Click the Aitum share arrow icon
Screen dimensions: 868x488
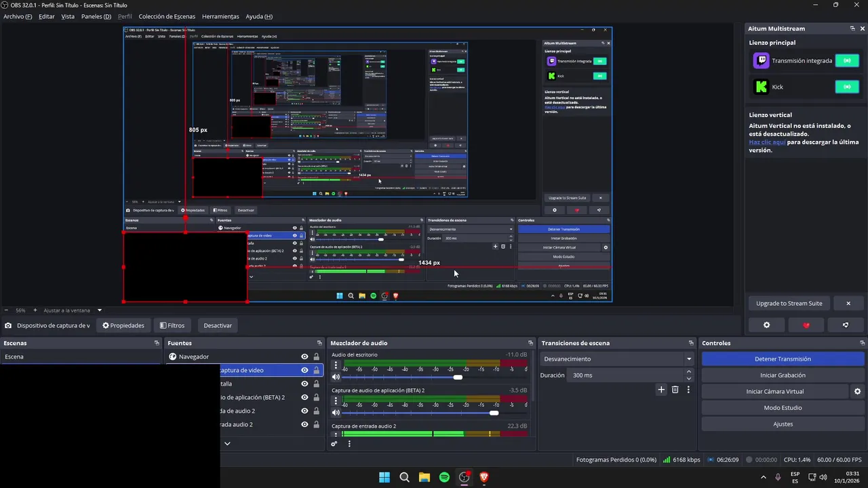pyautogui.click(x=846, y=325)
